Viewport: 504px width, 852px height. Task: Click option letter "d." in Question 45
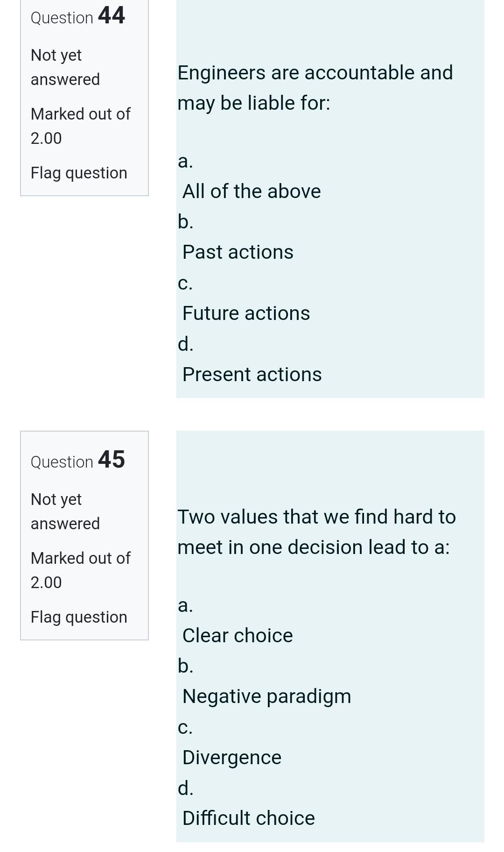tap(185, 788)
